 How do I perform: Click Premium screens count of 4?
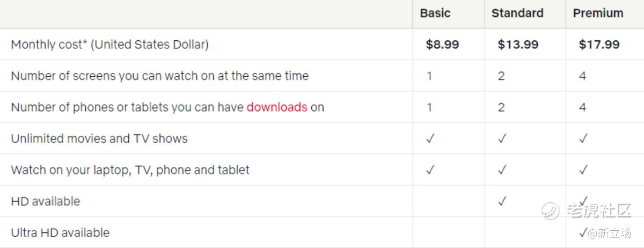(x=582, y=76)
